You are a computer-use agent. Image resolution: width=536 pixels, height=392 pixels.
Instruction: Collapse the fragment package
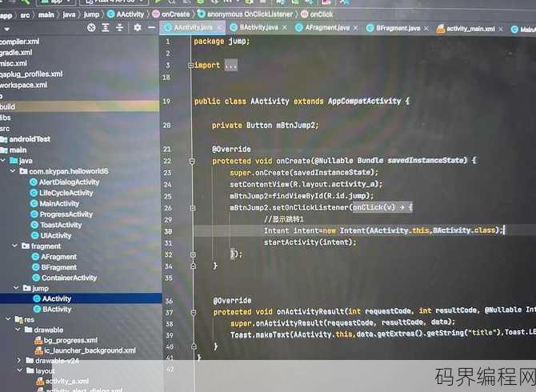(x=15, y=246)
